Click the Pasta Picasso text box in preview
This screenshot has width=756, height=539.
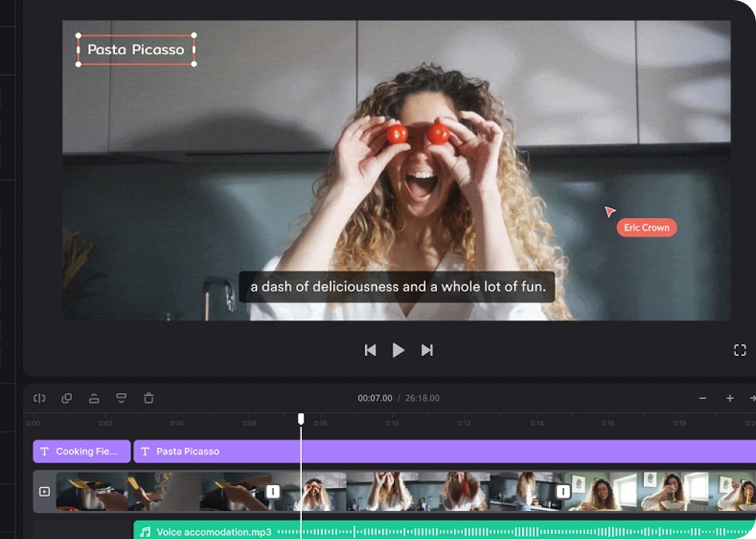(x=136, y=49)
